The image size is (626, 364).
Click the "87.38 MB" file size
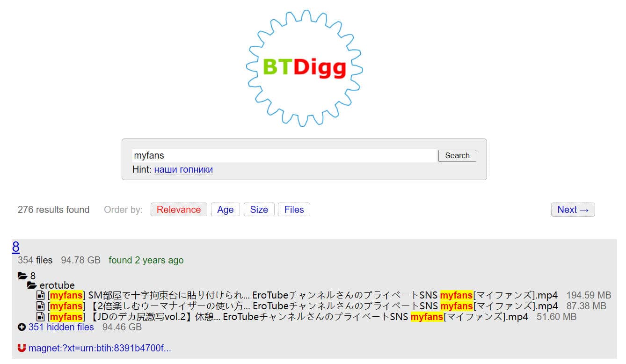[586, 306]
